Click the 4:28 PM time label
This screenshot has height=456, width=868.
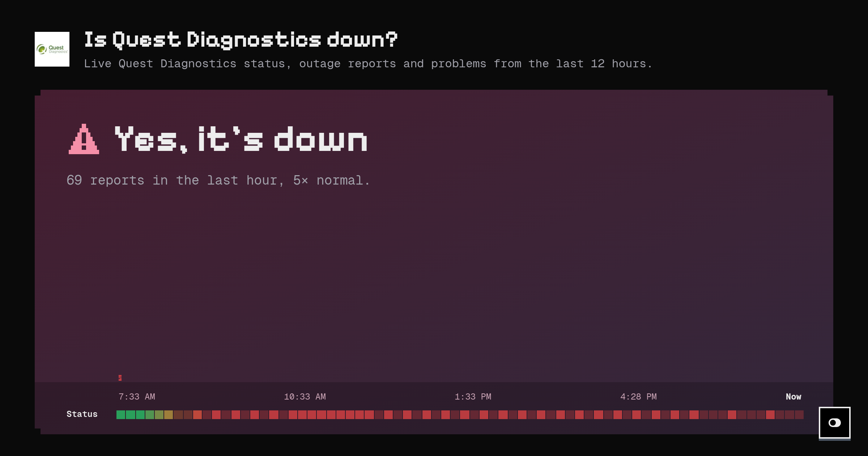click(638, 397)
